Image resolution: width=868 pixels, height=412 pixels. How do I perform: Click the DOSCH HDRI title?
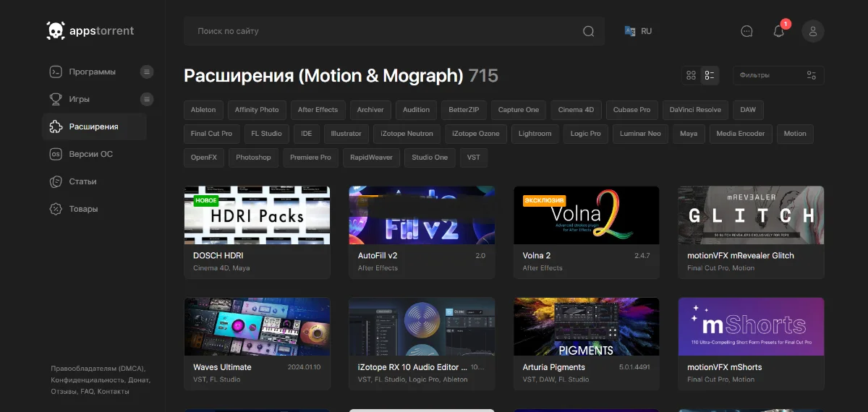(218, 256)
